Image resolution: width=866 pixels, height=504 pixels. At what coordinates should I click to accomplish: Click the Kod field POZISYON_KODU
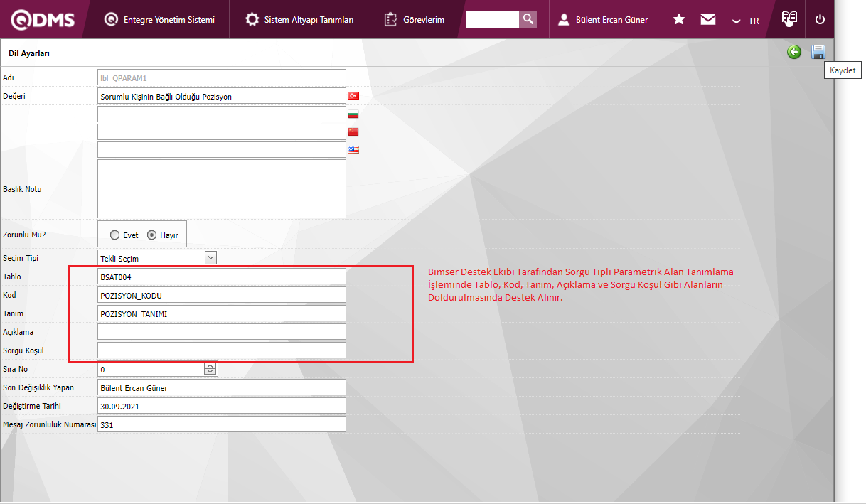[x=222, y=294]
